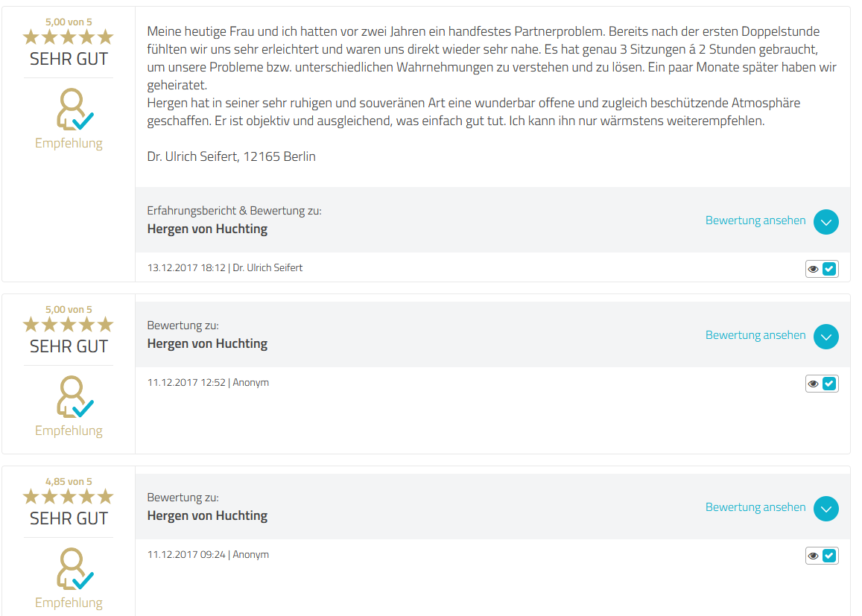Click the eye icon on the 11.12.2017 12:52 review

coord(814,384)
